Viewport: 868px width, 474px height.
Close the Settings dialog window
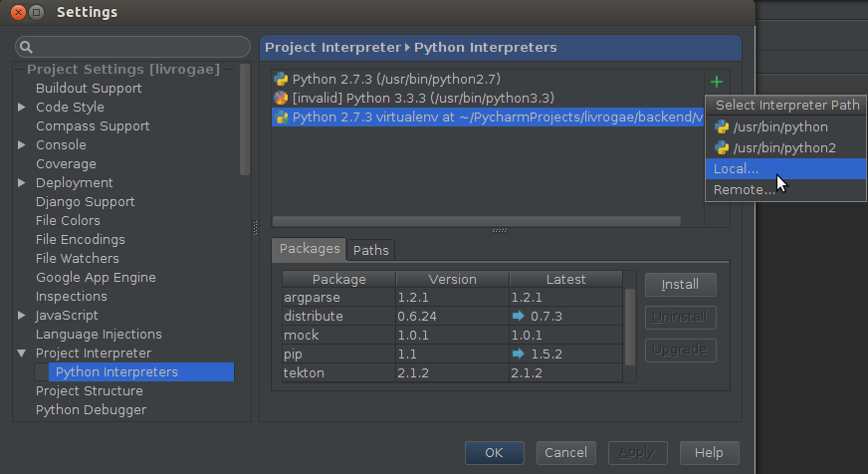click(x=18, y=12)
